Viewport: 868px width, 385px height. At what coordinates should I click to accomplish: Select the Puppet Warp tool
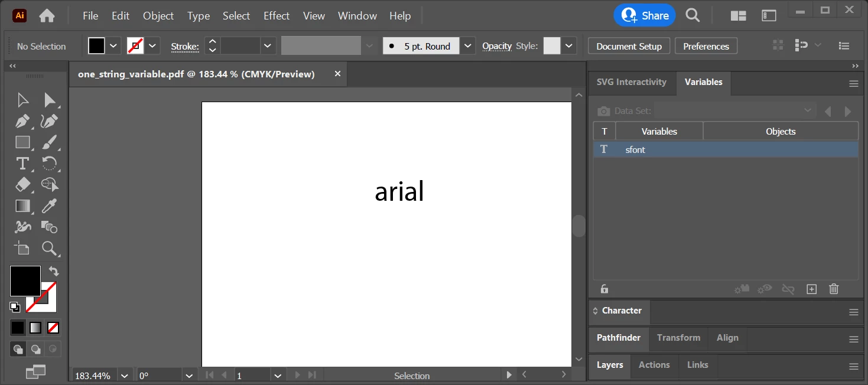tap(22, 227)
